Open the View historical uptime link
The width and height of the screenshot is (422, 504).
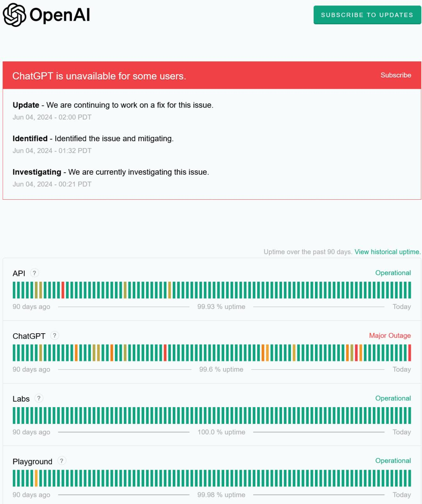(387, 252)
